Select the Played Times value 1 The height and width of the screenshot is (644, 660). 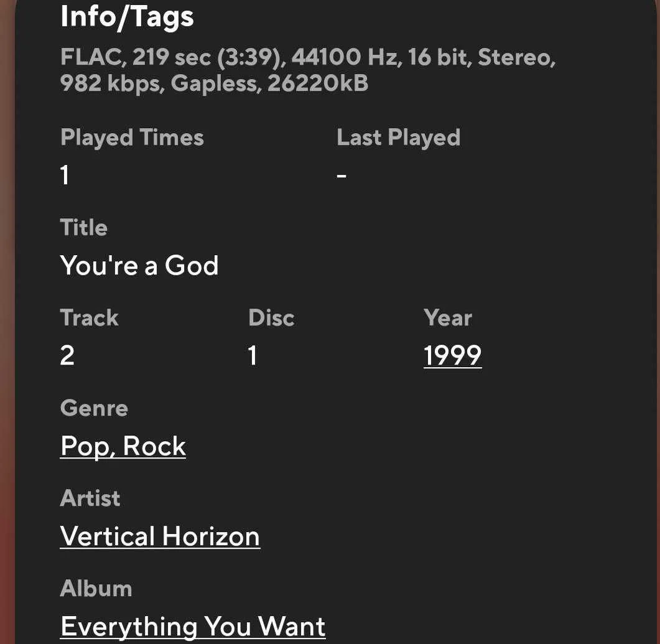(65, 175)
